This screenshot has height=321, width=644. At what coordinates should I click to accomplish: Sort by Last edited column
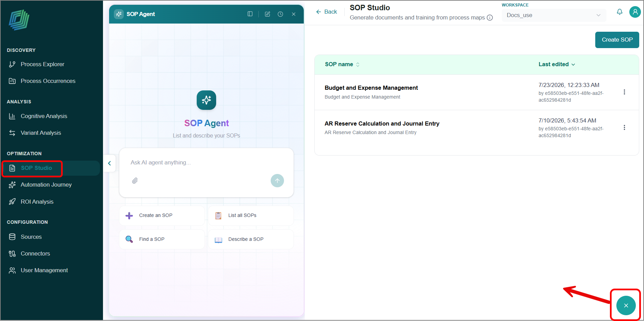[x=557, y=64]
